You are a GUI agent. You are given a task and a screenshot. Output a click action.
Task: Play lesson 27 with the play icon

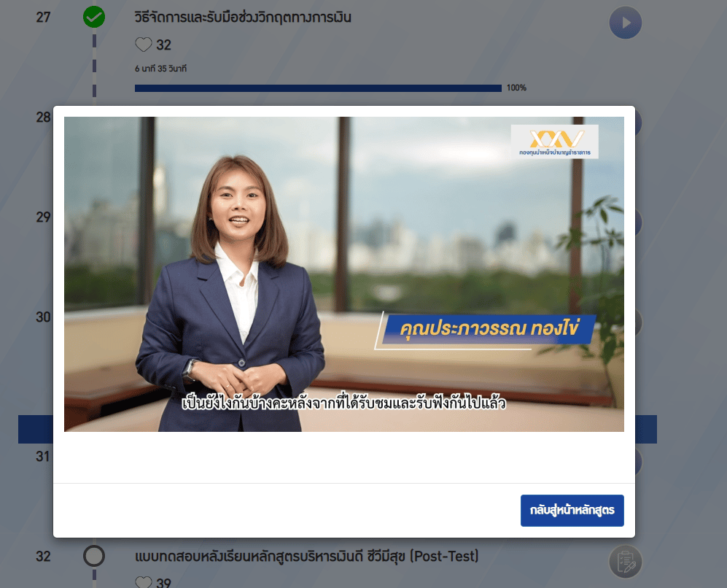[x=625, y=23]
